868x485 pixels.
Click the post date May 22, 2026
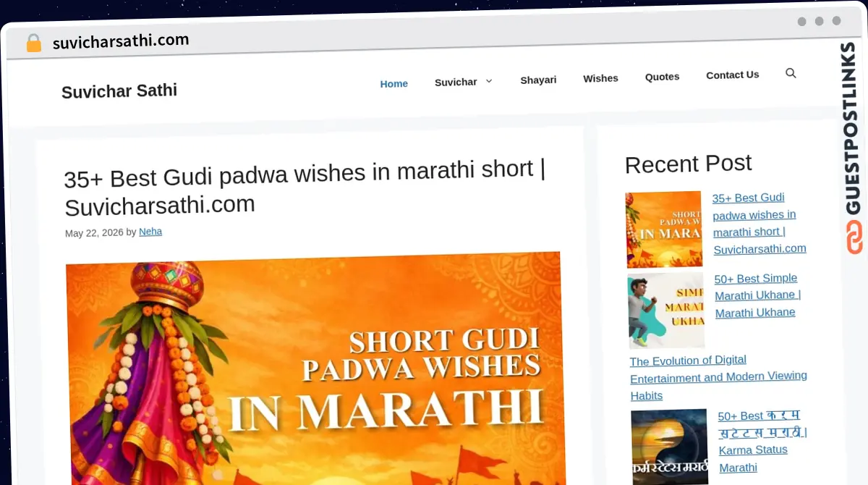(x=94, y=233)
